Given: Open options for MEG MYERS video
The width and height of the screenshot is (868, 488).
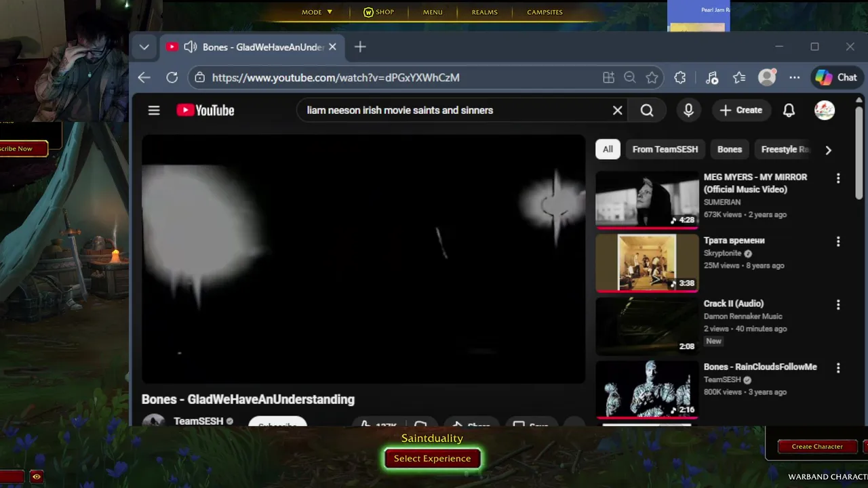Looking at the screenshot, I should (x=838, y=178).
